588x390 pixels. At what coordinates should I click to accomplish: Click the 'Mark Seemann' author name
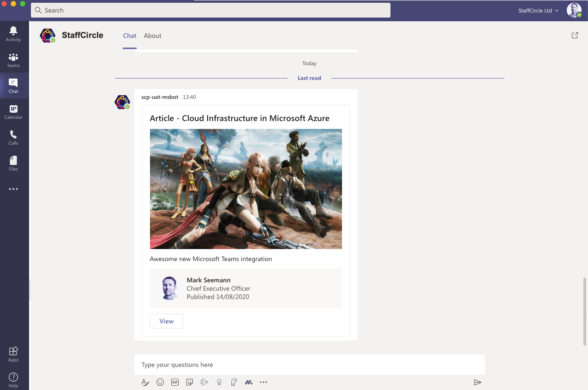209,280
